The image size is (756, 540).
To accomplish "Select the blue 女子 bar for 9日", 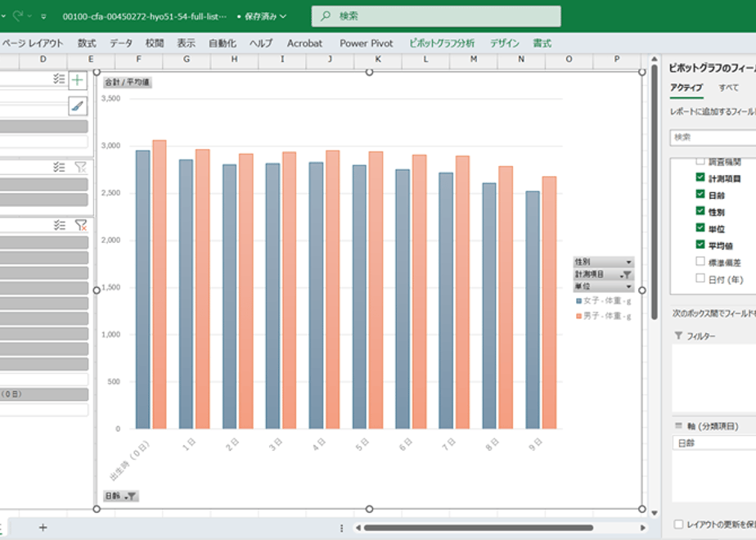I will click(533, 310).
